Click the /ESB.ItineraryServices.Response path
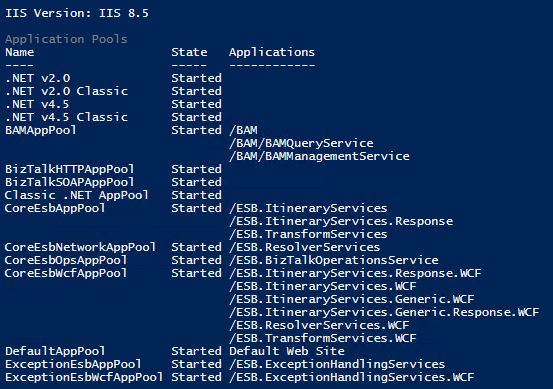Image resolution: width=553 pixels, height=389 pixels. coord(341,221)
